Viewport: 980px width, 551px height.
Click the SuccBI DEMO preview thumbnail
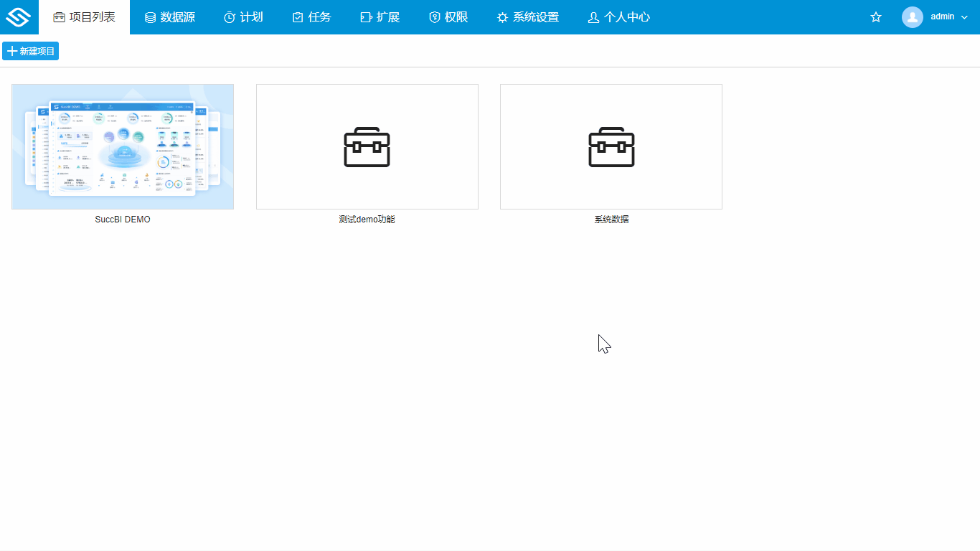122,146
